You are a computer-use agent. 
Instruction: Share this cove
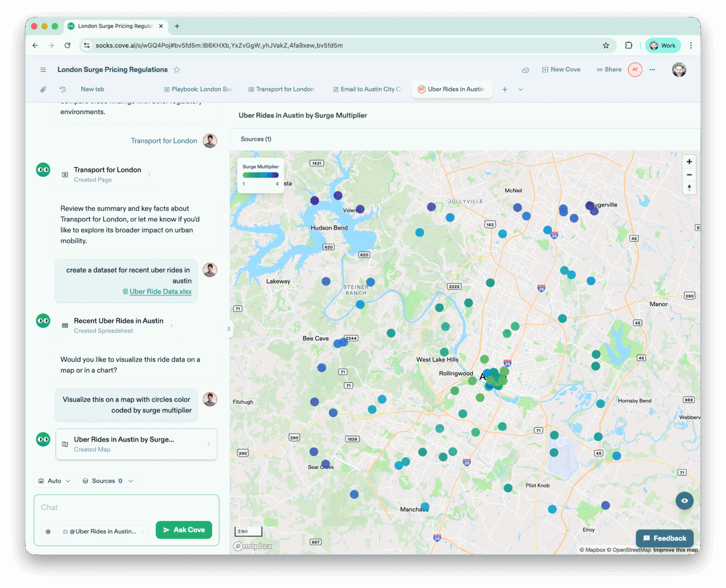coord(609,70)
